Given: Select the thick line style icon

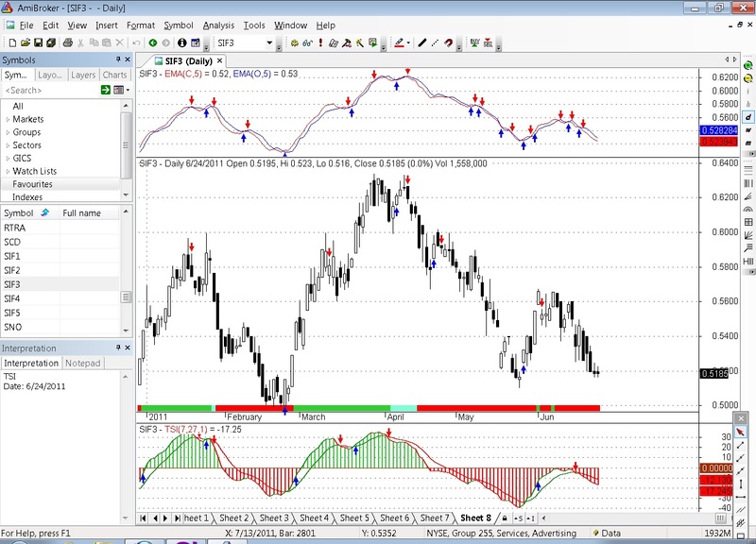Looking at the screenshot, I should pyautogui.click(x=422, y=42).
